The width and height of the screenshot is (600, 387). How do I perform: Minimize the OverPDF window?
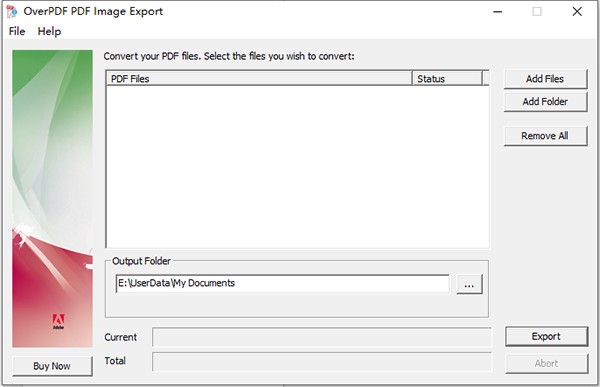(497, 12)
